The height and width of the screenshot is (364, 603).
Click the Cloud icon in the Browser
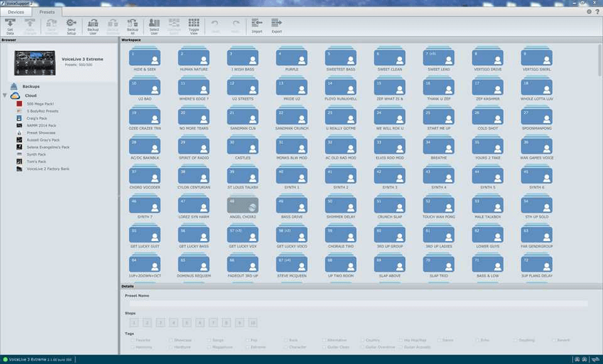pyautogui.click(x=15, y=95)
